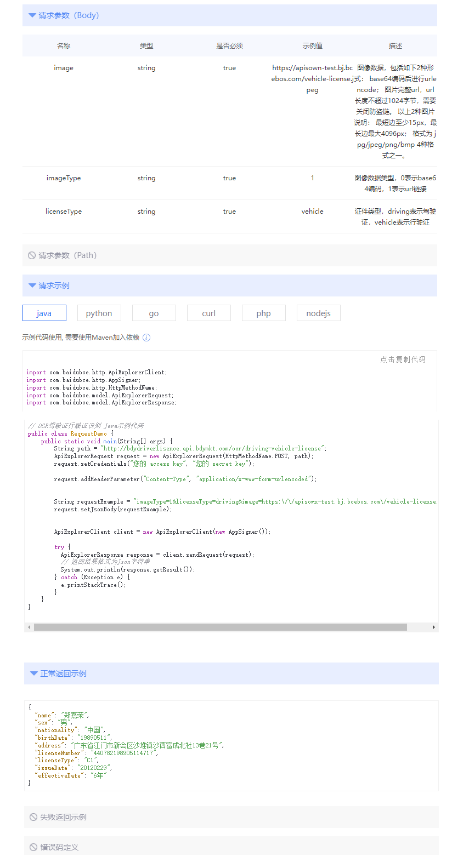The height and width of the screenshot is (868, 452).
Task: Open the php code example tab
Action: pos(264,313)
